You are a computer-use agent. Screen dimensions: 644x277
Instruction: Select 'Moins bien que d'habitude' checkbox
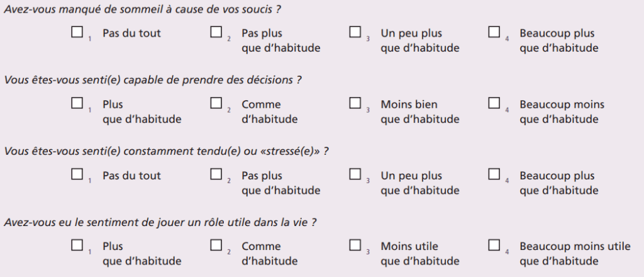pyautogui.click(x=355, y=103)
